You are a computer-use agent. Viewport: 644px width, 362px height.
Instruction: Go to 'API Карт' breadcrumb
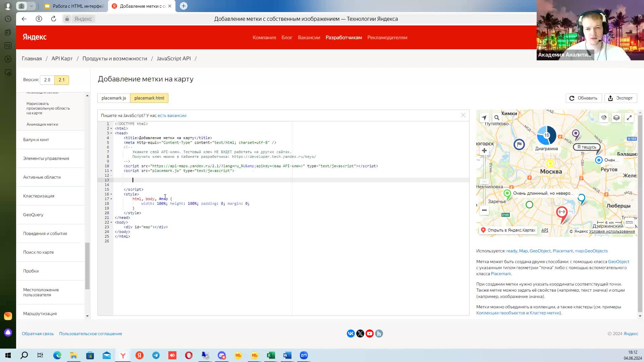click(x=62, y=59)
